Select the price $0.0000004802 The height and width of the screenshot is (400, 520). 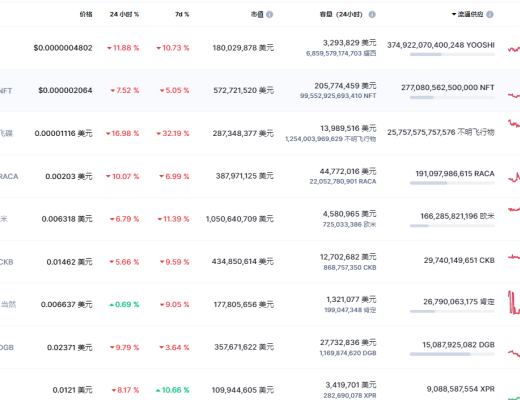point(63,48)
